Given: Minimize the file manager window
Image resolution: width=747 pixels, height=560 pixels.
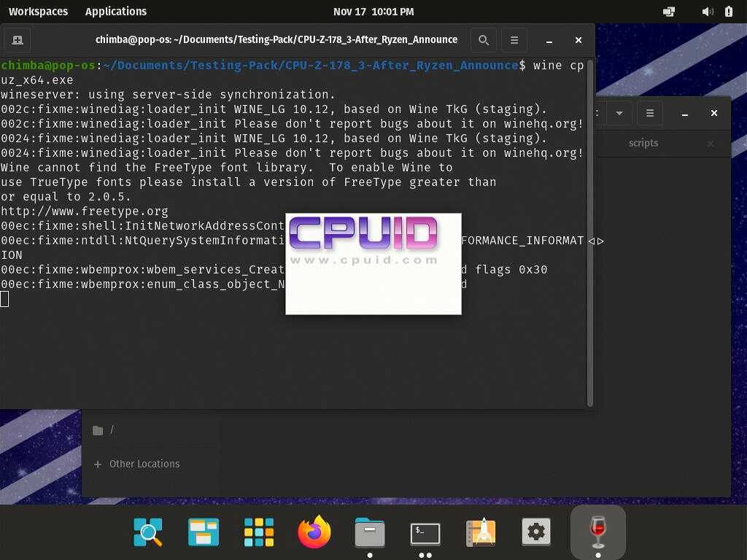Looking at the screenshot, I should click(x=684, y=113).
